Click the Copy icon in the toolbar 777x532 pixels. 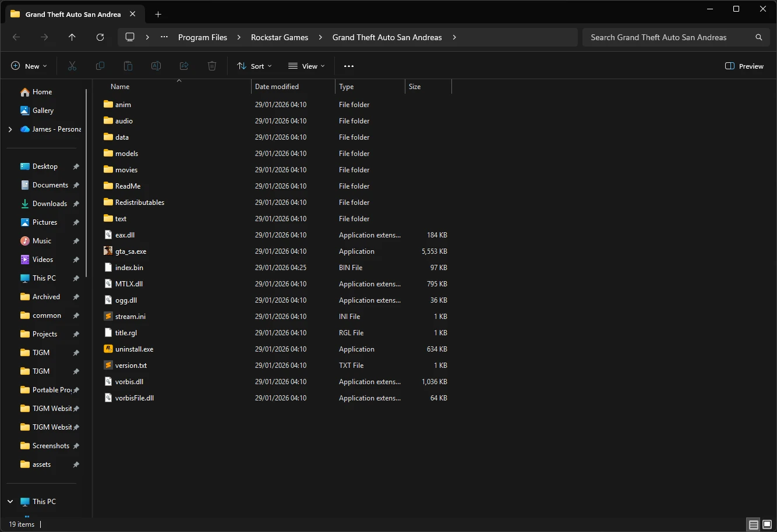pyautogui.click(x=100, y=66)
